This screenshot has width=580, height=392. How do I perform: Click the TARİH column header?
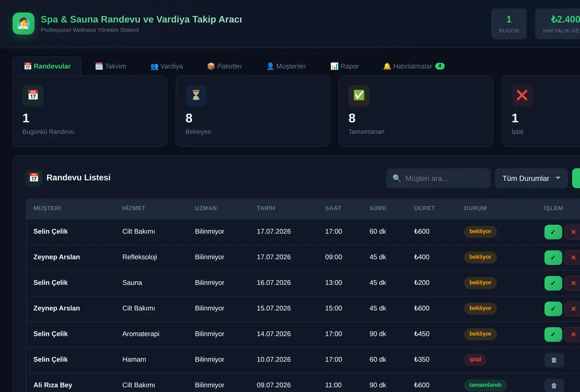266,208
